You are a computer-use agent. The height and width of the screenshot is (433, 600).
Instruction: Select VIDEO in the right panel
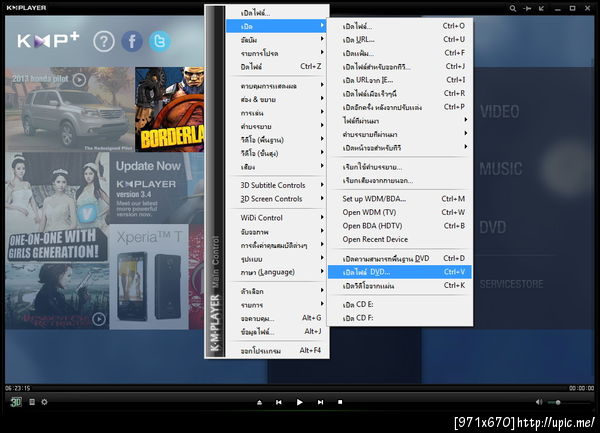point(500,112)
